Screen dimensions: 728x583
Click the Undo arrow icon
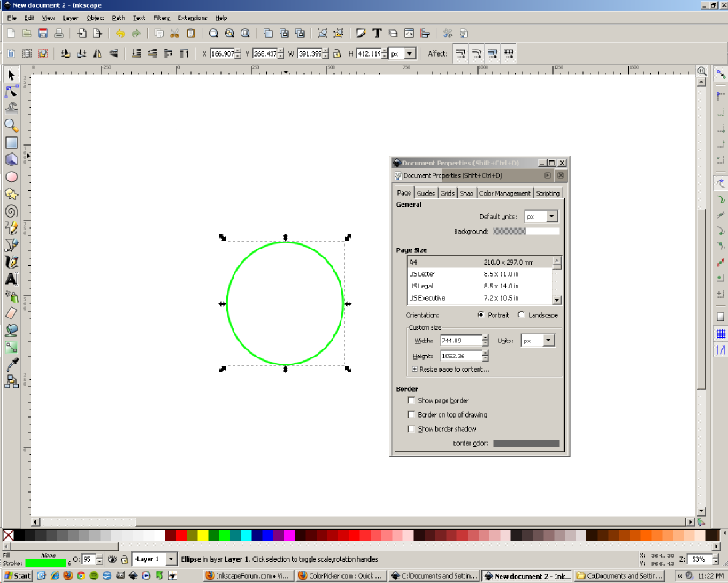pyautogui.click(x=120, y=34)
